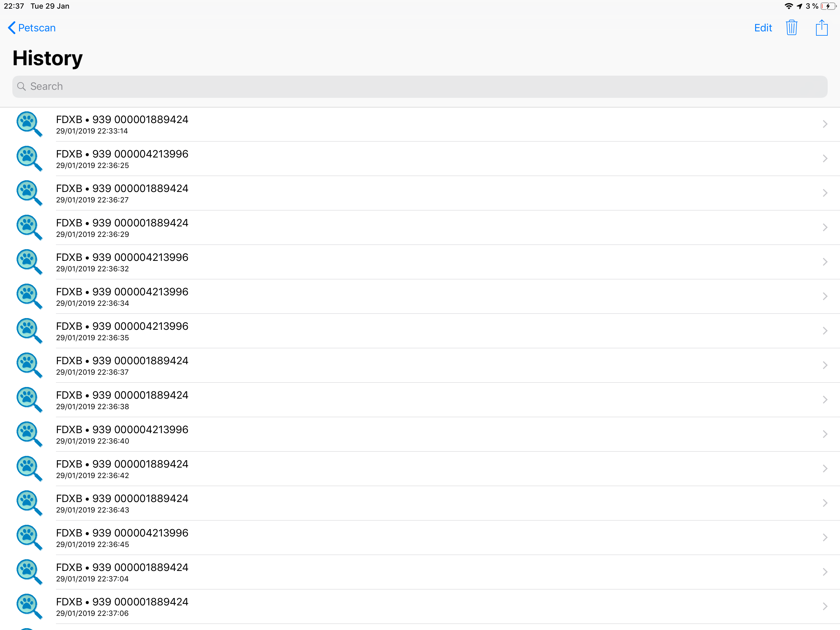Tap paw scanner icon for 22:36:37 entry
This screenshot has height=630, width=840.
[29, 365]
